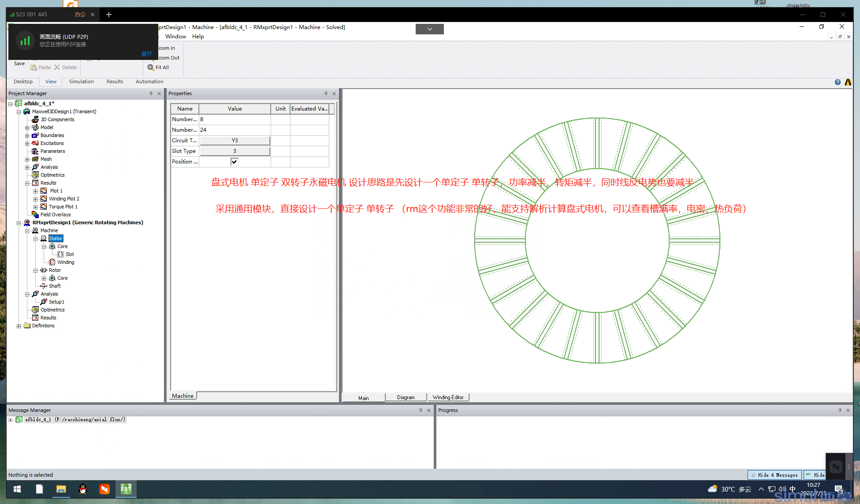Click the Boundaries icon in the tree
Viewport: 860px width, 504px height.
tap(35, 135)
